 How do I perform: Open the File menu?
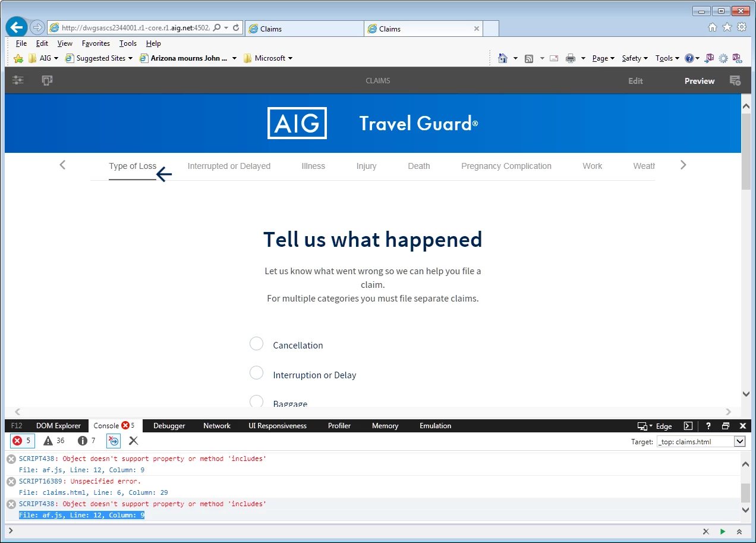21,43
